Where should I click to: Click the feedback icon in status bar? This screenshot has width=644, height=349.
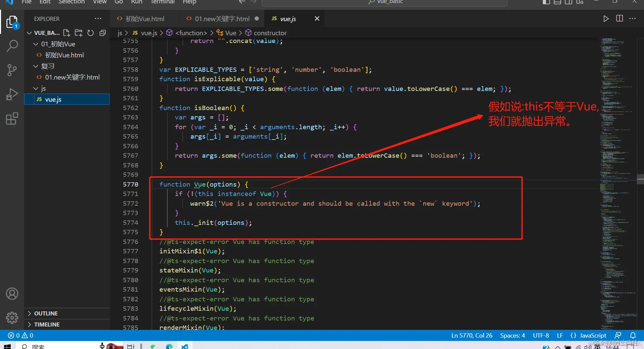coord(618,335)
